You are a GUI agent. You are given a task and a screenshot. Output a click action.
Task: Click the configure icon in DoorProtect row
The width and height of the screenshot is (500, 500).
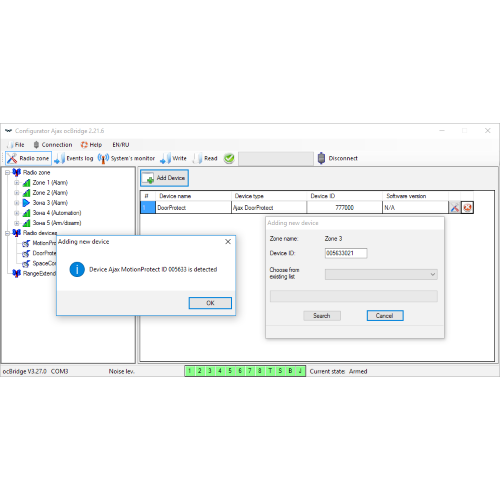pyautogui.click(x=455, y=207)
